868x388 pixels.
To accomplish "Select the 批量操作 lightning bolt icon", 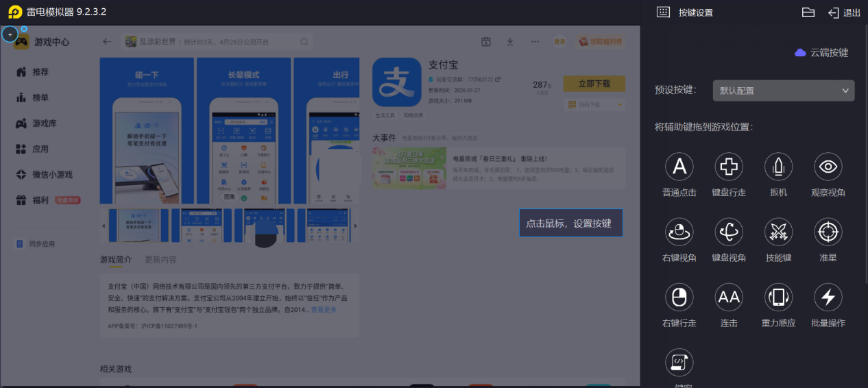I will (828, 297).
